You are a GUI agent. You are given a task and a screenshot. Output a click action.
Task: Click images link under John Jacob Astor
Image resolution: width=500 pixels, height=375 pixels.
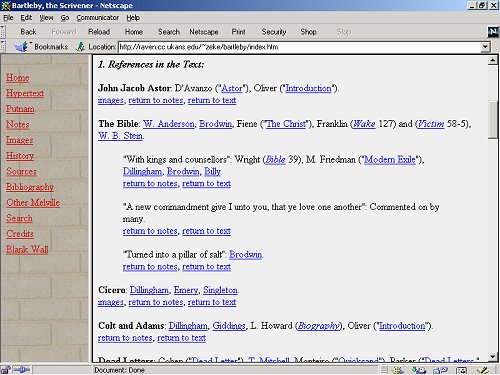click(111, 100)
